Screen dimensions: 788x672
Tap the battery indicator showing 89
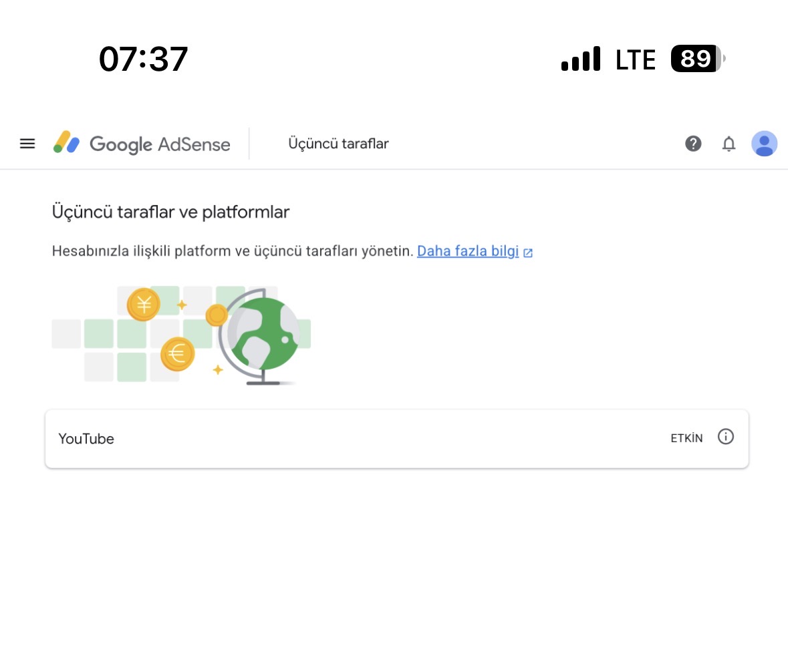[x=698, y=59]
